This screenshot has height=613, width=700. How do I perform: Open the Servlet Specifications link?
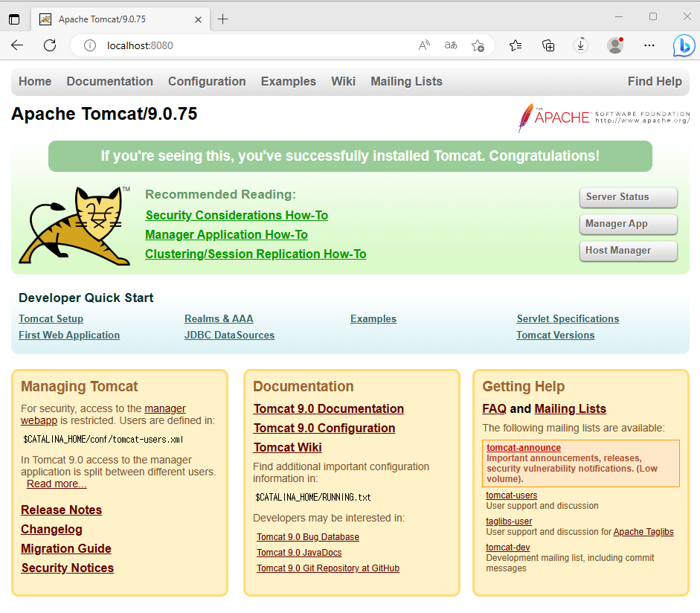pyautogui.click(x=568, y=319)
